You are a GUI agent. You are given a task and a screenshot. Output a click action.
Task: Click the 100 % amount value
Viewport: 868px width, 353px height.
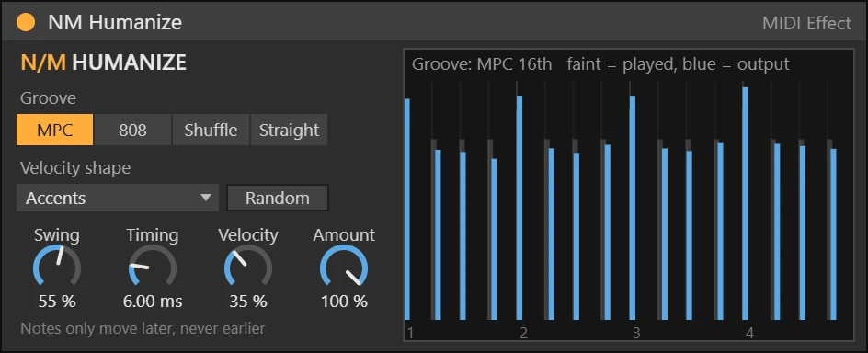[344, 302]
